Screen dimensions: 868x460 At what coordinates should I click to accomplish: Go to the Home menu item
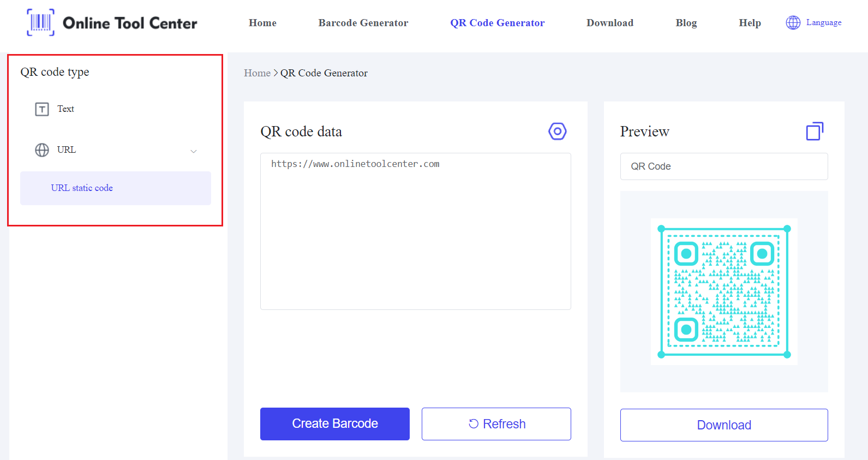click(x=262, y=23)
